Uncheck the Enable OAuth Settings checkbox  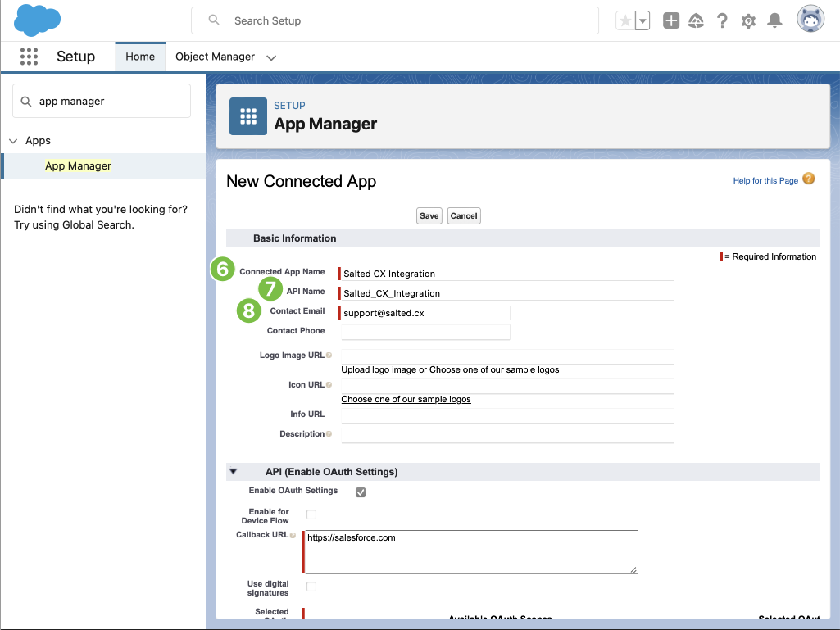(x=361, y=492)
